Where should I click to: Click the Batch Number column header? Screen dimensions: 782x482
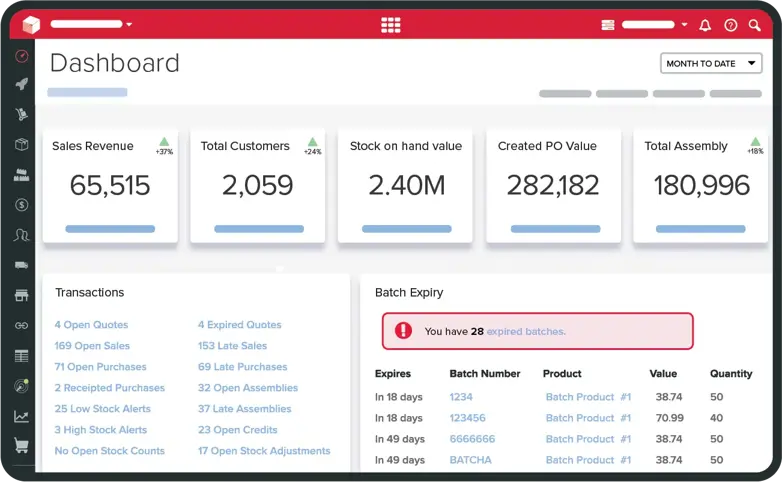[x=485, y=374]
